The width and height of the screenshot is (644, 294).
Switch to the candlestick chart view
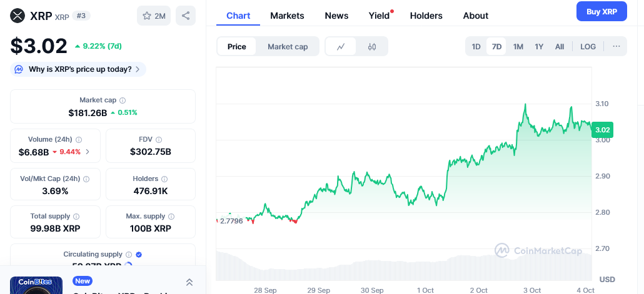[372, 46]
